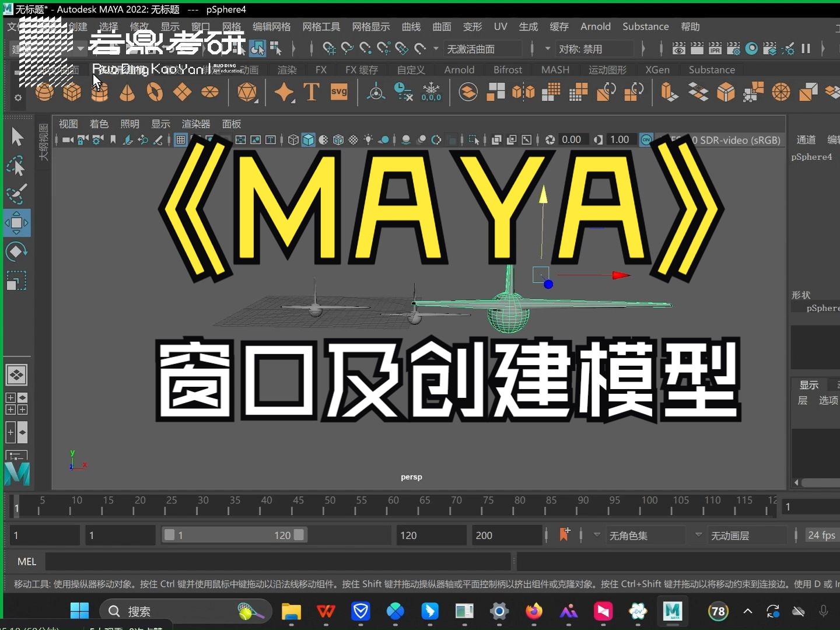840x630 pixels.
Task: Open the 窗口 menu
Action: 201,26
